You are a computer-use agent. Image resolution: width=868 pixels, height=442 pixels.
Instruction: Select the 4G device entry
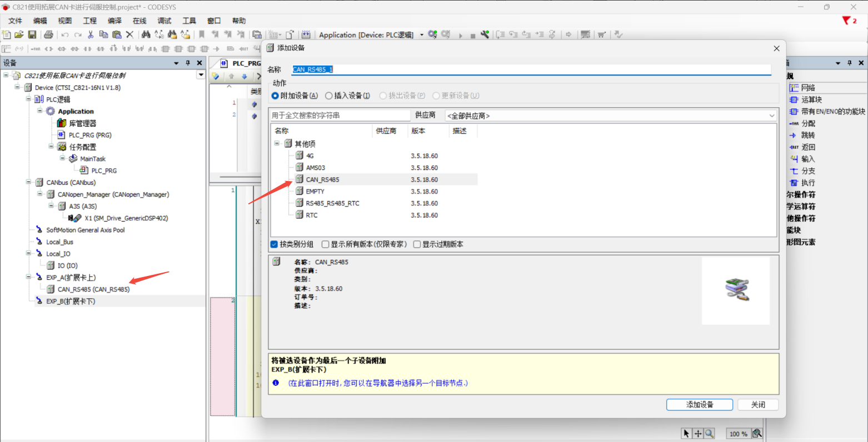[310, 156]
